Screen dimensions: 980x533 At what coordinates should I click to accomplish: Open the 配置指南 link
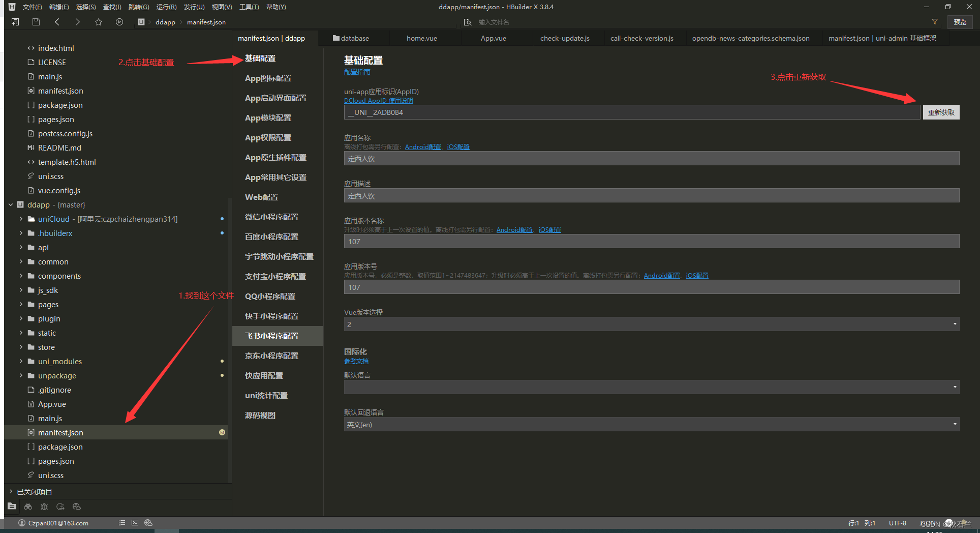tap(357, 72)
